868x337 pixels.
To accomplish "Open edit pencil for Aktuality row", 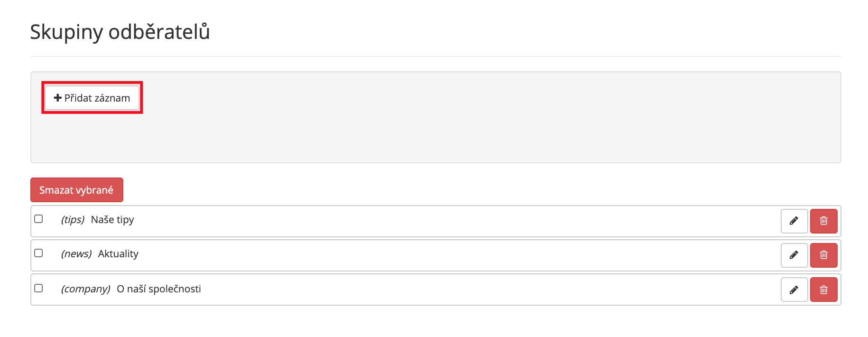I will point(794,255).
